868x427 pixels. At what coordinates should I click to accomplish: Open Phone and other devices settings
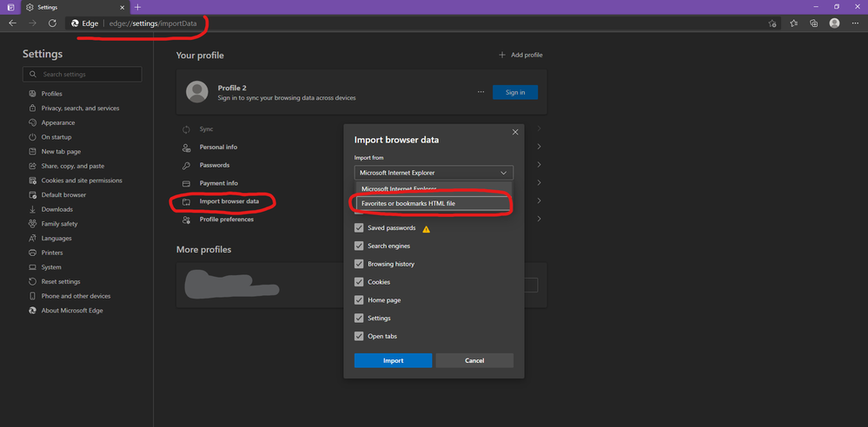76,296
